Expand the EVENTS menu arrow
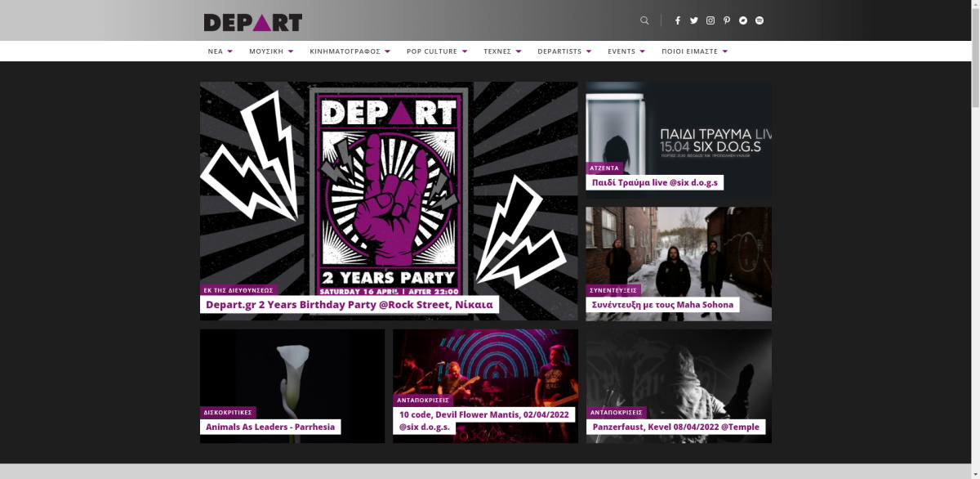Screen dimensions: 980x479 643,51
